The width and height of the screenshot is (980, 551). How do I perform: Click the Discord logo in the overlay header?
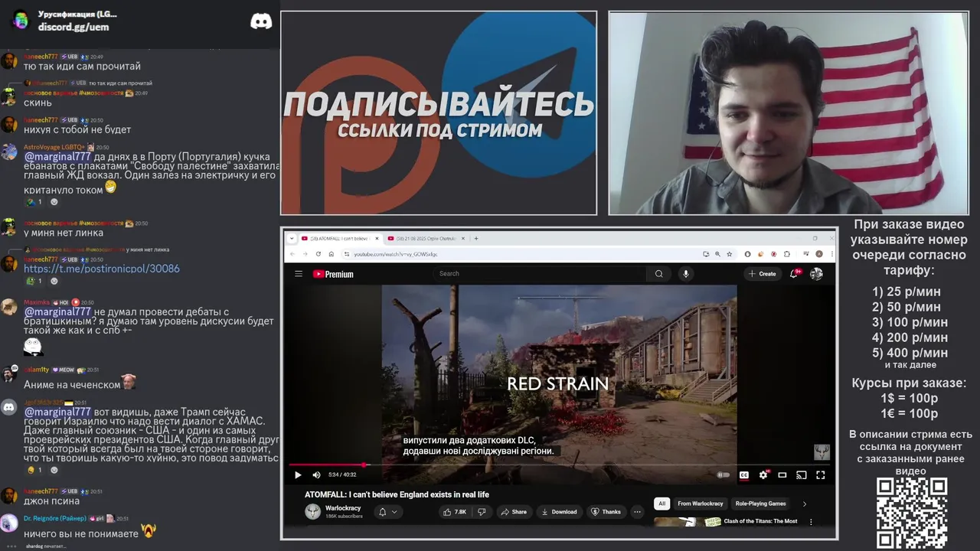click(261, 21)
